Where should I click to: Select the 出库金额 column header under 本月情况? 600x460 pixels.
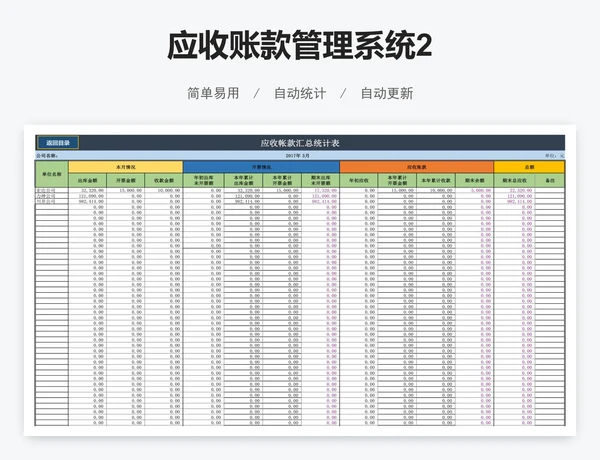(87, 180)
